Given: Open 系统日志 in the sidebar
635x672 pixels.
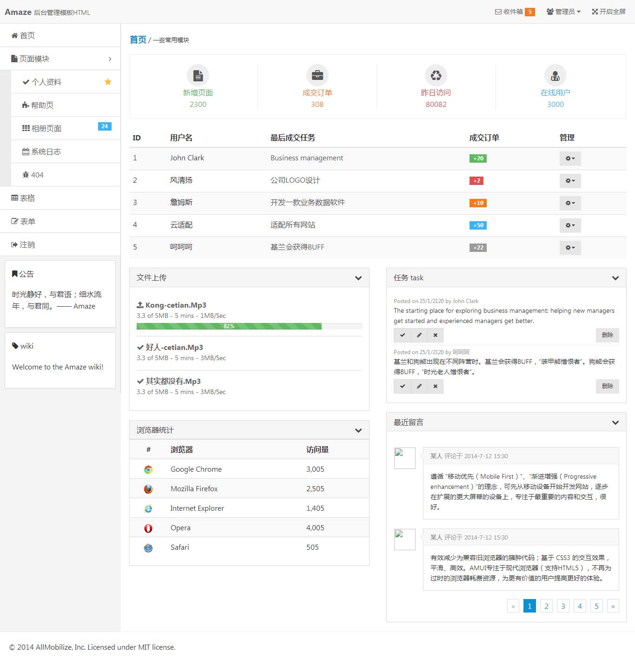Looking at the screenshot, I should [x=66, y=152].
